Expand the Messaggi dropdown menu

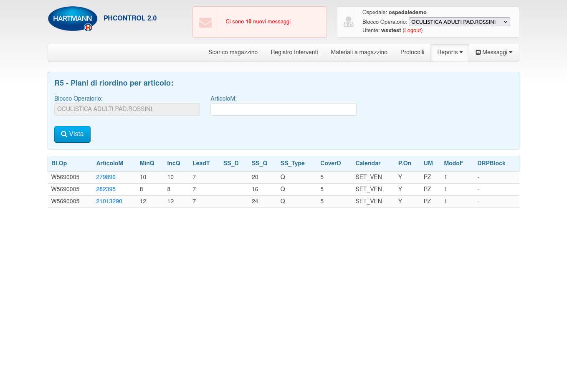click(494, 53)
